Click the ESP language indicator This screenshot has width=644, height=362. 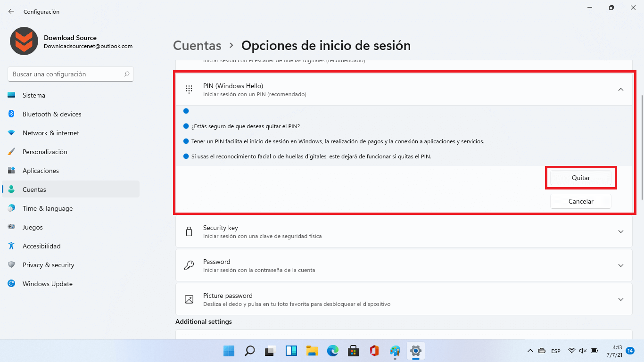(x=556, y=351)
